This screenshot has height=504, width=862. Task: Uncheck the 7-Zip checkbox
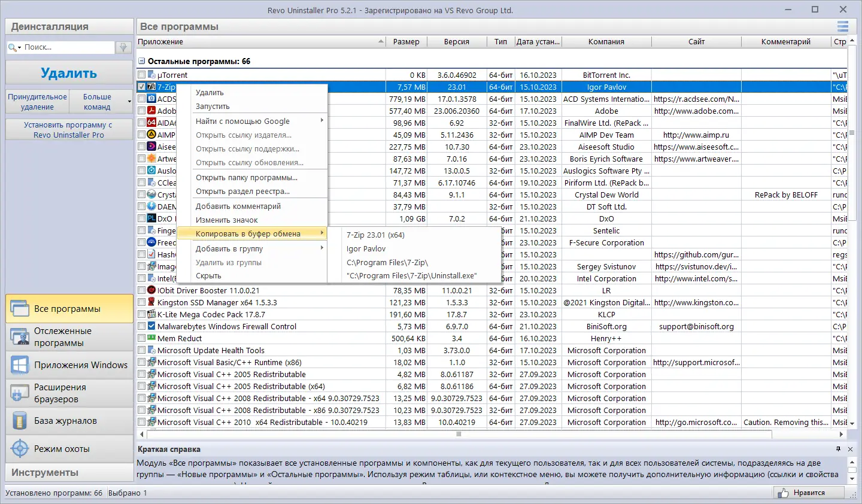(x=141, y=87)
